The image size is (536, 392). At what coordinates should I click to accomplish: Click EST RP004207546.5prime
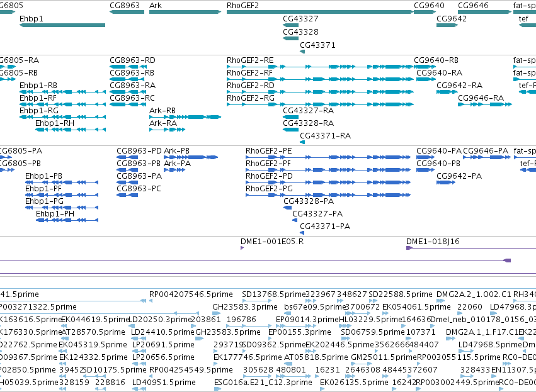[x=151, y=301]
